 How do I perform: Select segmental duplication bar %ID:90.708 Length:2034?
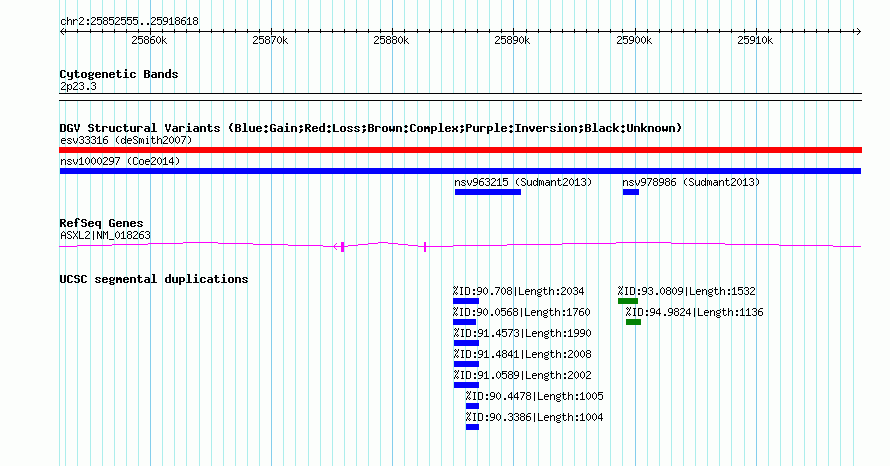[466, 301]
